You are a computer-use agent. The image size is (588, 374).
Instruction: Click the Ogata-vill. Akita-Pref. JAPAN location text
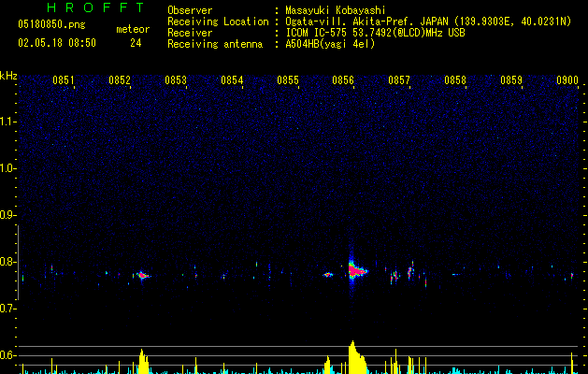click(x=428, y=22)
